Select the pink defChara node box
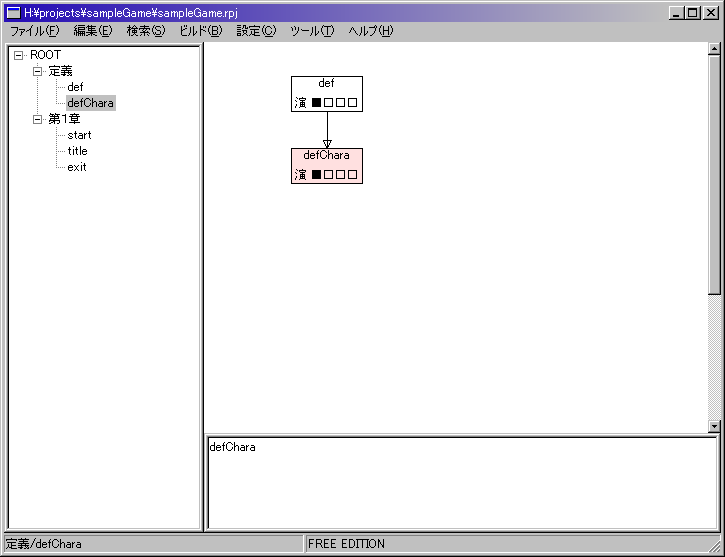 click(x=327, y=166)
